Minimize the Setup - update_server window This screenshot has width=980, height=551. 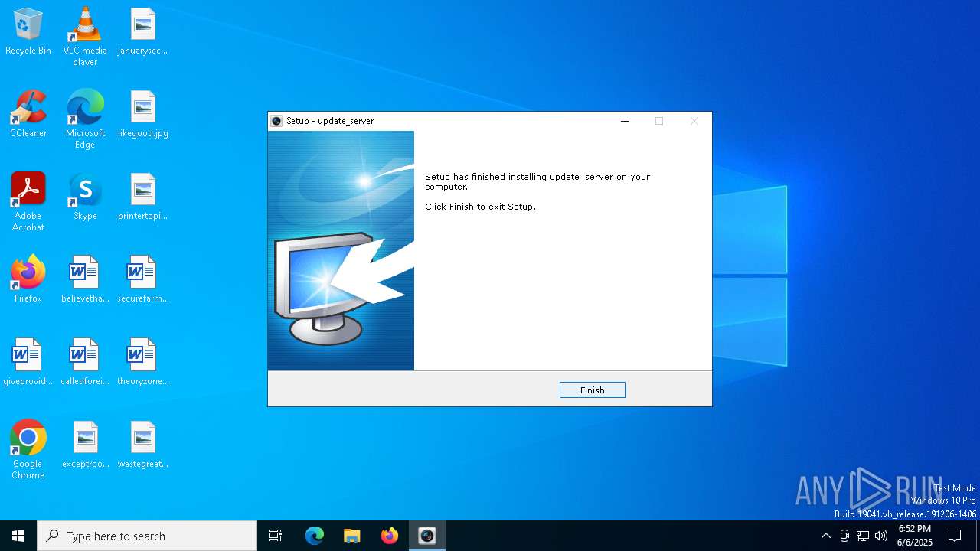pos(625,121)
